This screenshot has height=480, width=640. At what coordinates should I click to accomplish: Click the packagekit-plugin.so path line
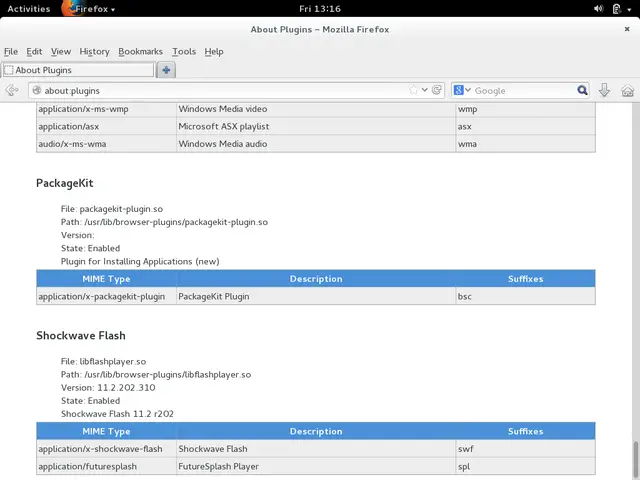(x=164, y=222)
